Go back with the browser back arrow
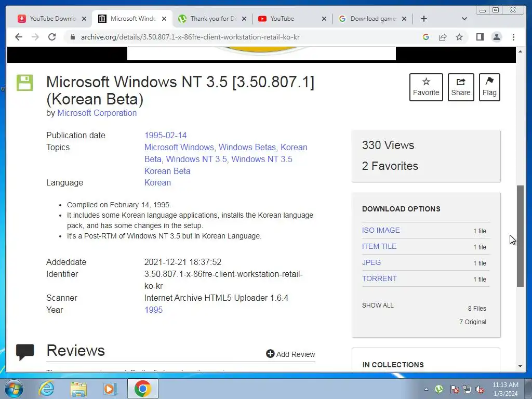This screenshot has height=399, width=532. coord(19,37)
